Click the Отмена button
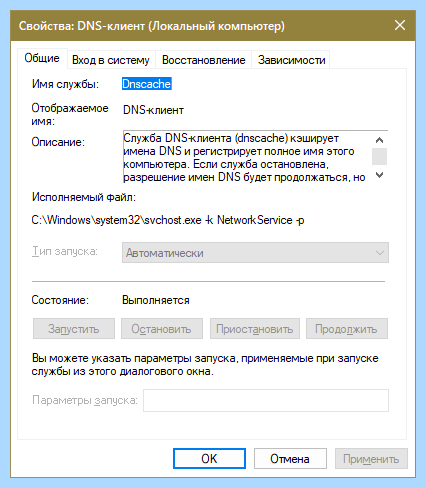Screen dimensions: 426x488 point(290,459)
